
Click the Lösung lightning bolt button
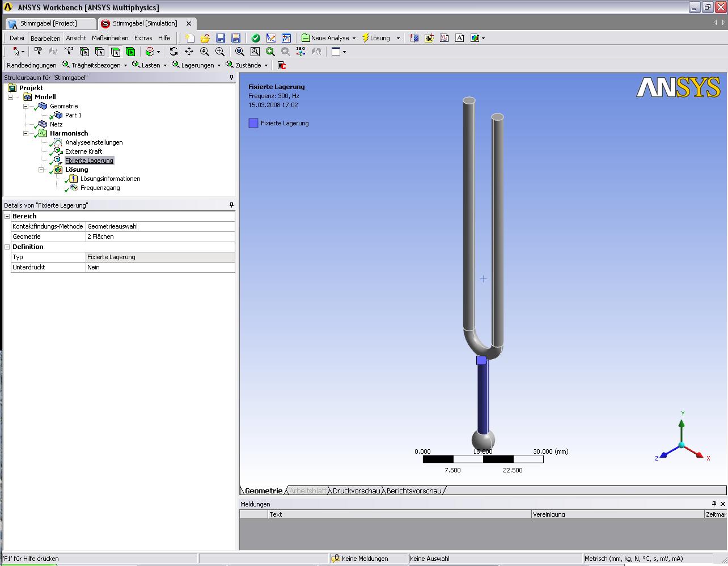coord(376,38)
